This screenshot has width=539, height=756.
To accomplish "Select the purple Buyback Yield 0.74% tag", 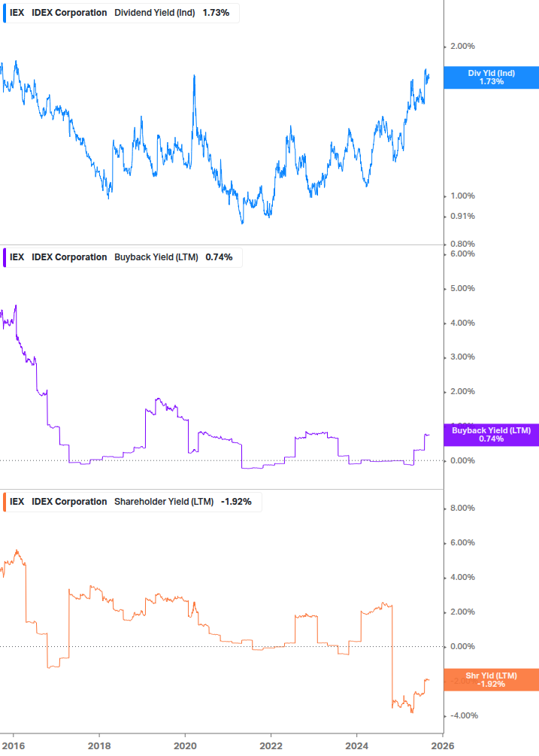I will (492, 434).
